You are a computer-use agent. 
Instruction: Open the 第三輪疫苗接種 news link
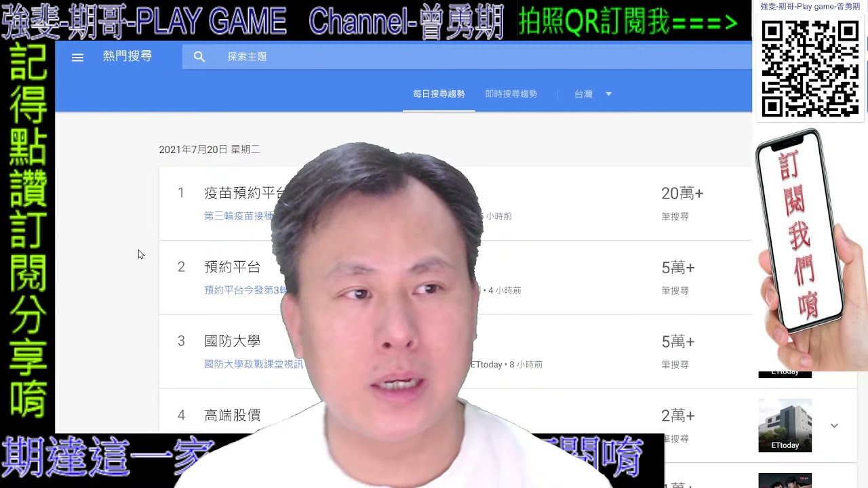click(x=239, y=216)
